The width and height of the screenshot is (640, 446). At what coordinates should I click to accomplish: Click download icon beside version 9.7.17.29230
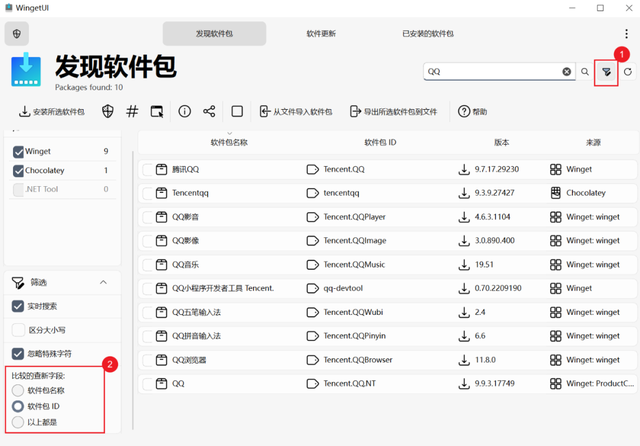point(464,169)
